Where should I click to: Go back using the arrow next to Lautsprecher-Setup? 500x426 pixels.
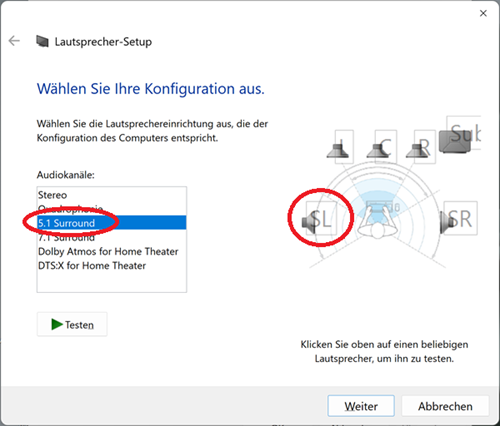14,41
